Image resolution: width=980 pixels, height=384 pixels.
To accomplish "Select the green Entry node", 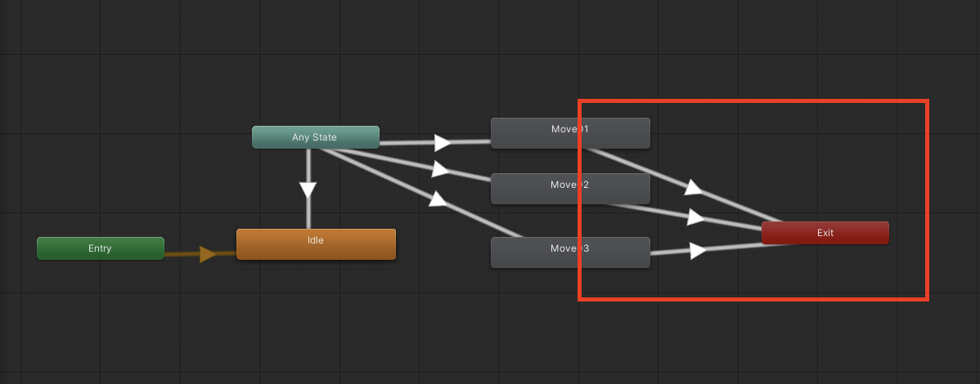I will [x=100, y=248].
